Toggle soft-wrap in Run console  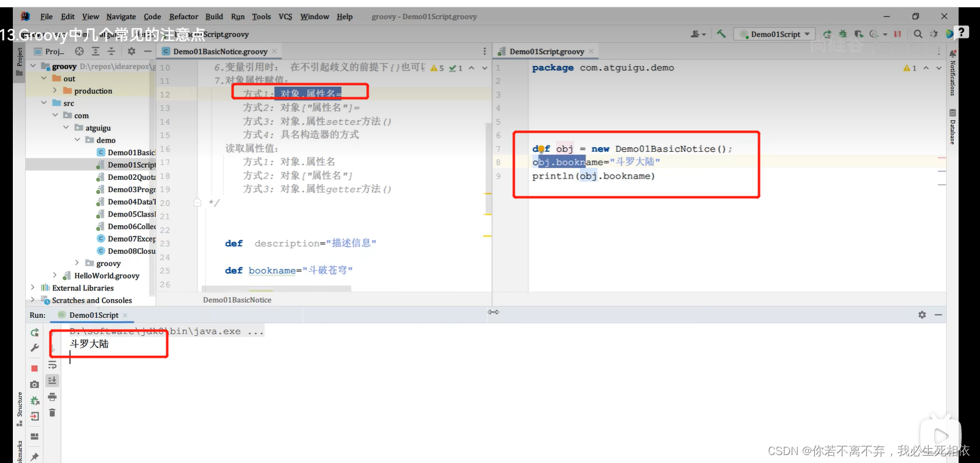[x=53, y=365]
